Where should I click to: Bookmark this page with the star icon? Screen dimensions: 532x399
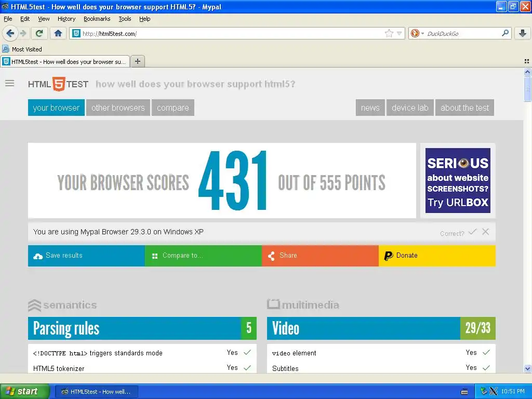coord(389,33)
